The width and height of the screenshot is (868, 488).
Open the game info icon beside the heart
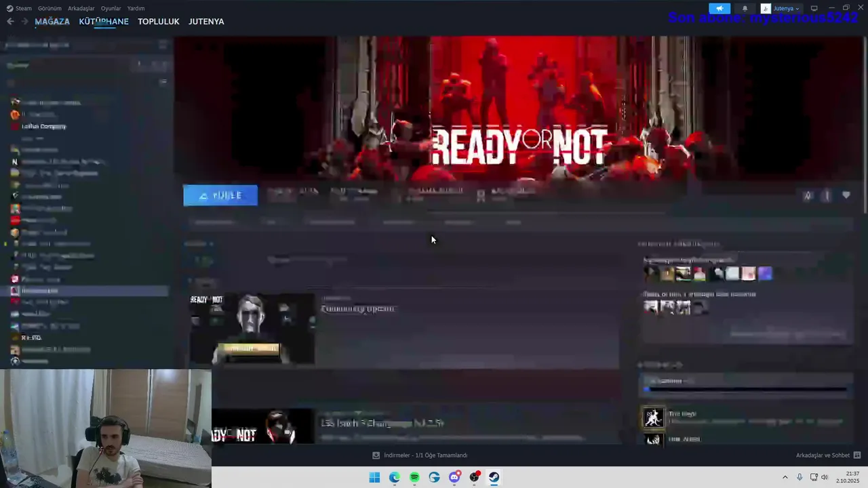click(827, 195)
